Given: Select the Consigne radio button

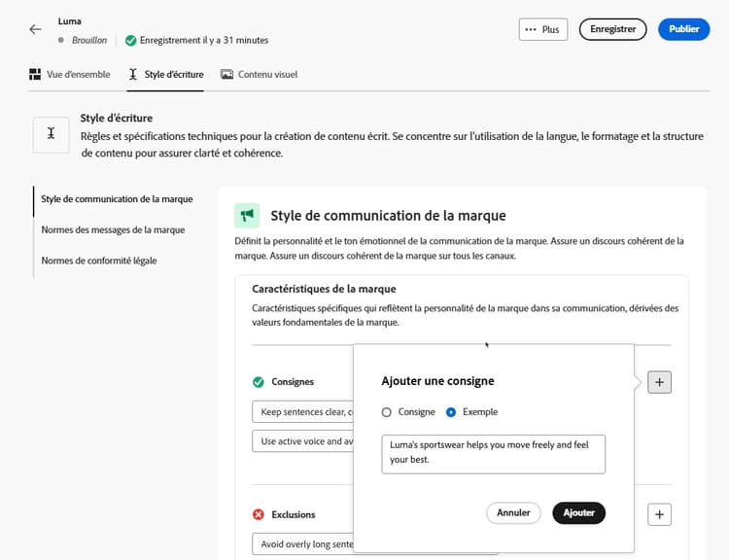Looking at the screenshot, I should [386, 412].
